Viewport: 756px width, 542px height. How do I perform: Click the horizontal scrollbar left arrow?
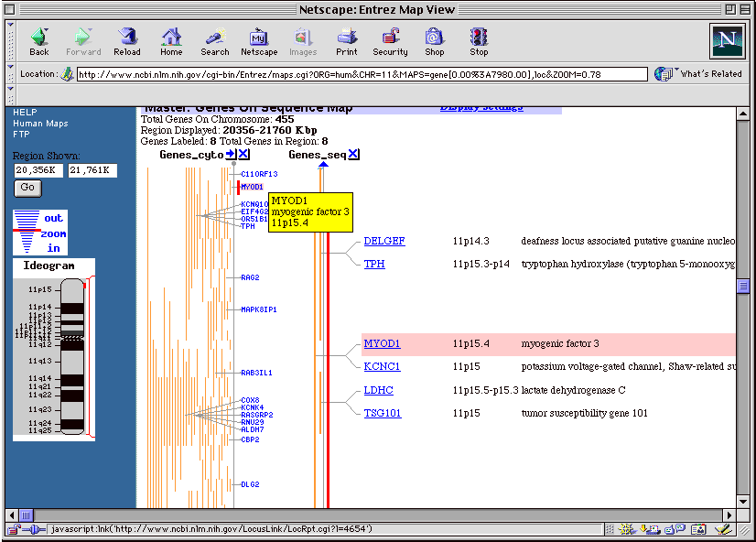point(13,515)
